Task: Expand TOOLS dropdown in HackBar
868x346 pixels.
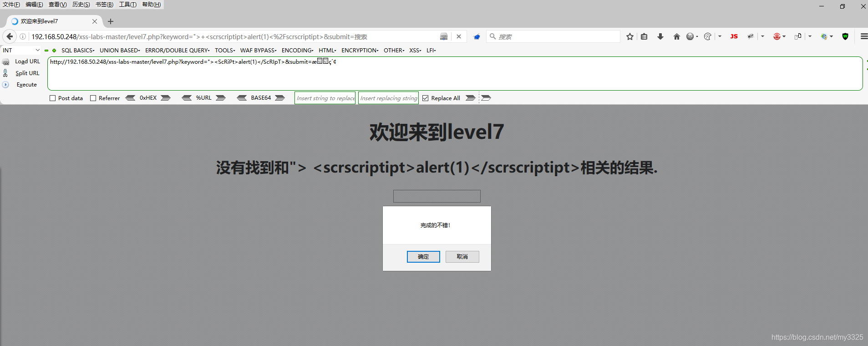Action: [x=225, y=51]
